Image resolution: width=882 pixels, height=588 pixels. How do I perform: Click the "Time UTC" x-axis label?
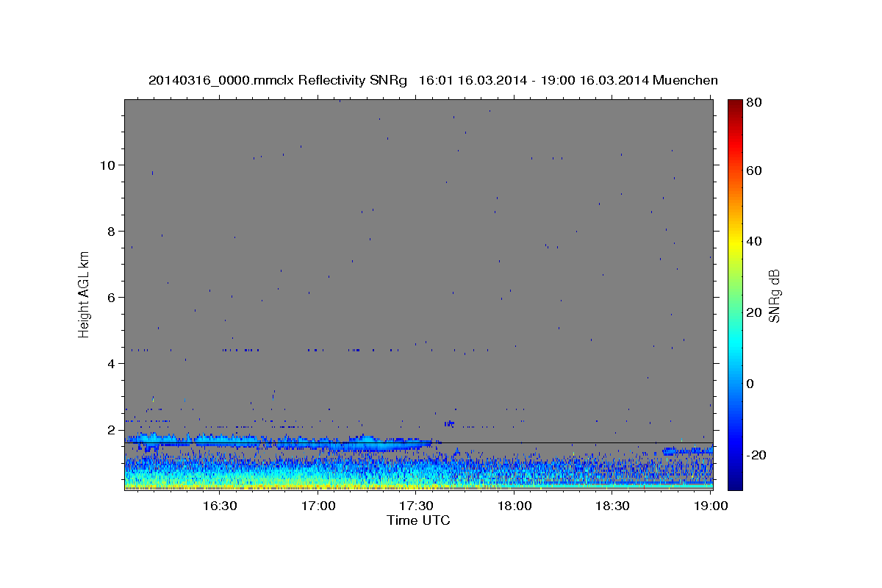418,520
